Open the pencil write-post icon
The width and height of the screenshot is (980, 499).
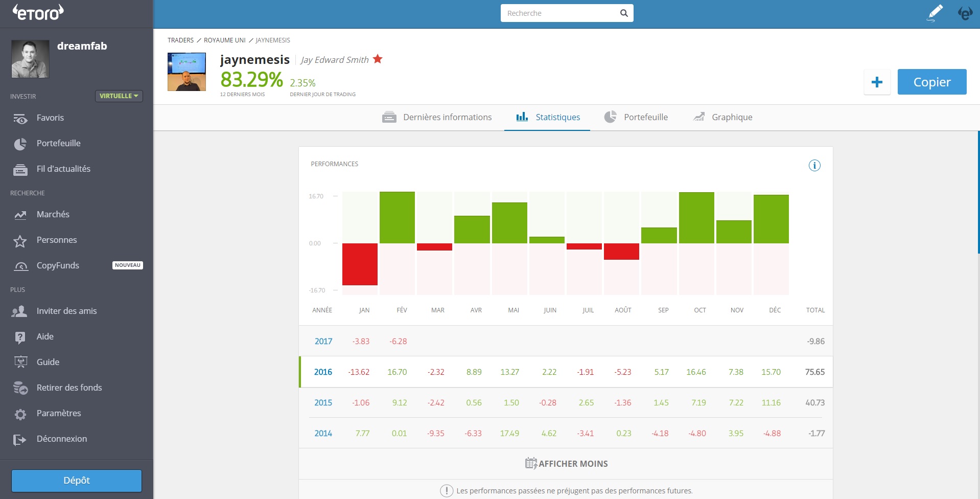tap(935, 13)
